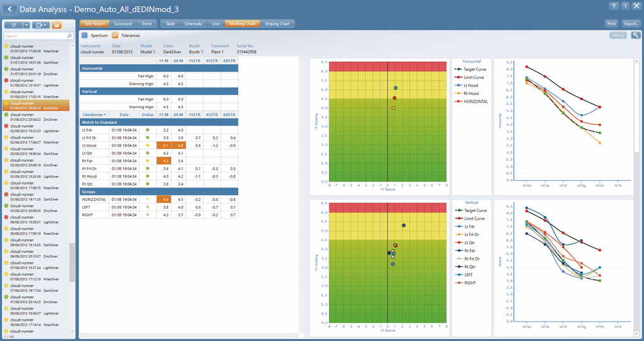Click the blue data point in Horizontal mottling chart

coord(396,88)
